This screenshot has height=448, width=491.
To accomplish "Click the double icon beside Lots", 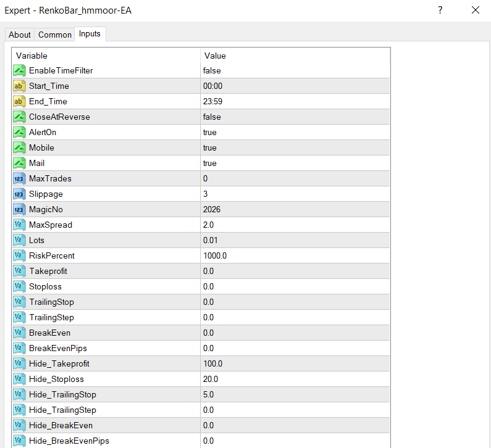I will pyautogui.click(x=19, y=240).
